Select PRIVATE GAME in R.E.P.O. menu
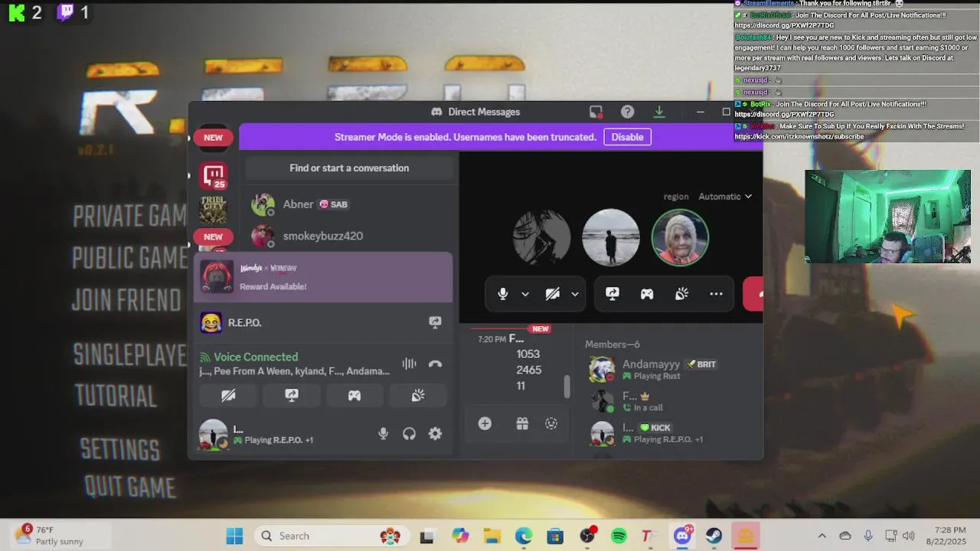Image resolution: width=980 pixels, height=551 pixels. point(129,217)
